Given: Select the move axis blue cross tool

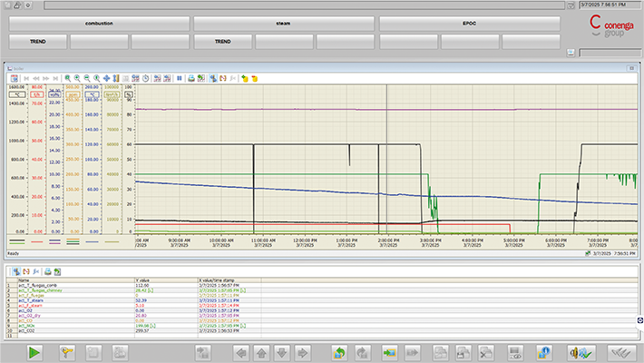Looking at the screenshot, I should 107,78.
